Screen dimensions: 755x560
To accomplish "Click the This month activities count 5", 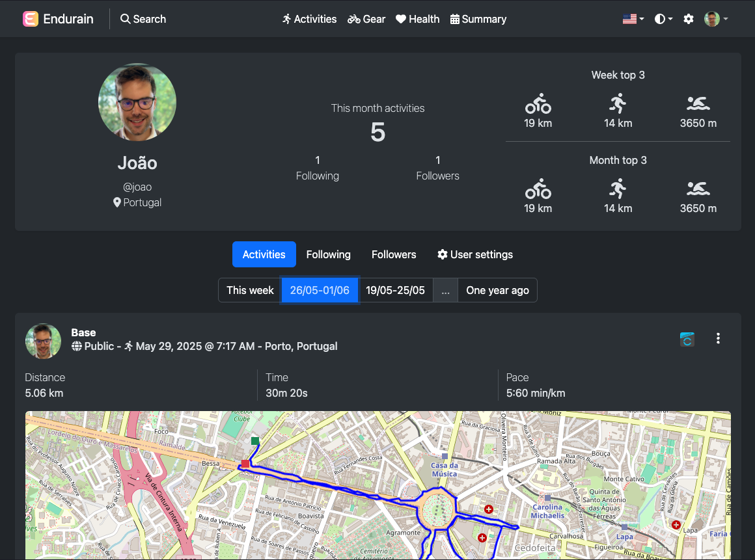I will click(378, 132).
